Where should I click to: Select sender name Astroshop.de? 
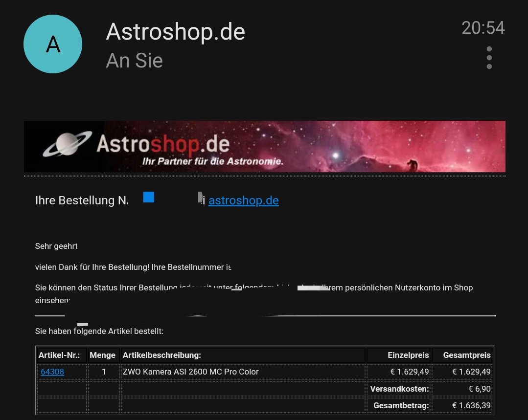pyautogui.click(x=176, y=32)
